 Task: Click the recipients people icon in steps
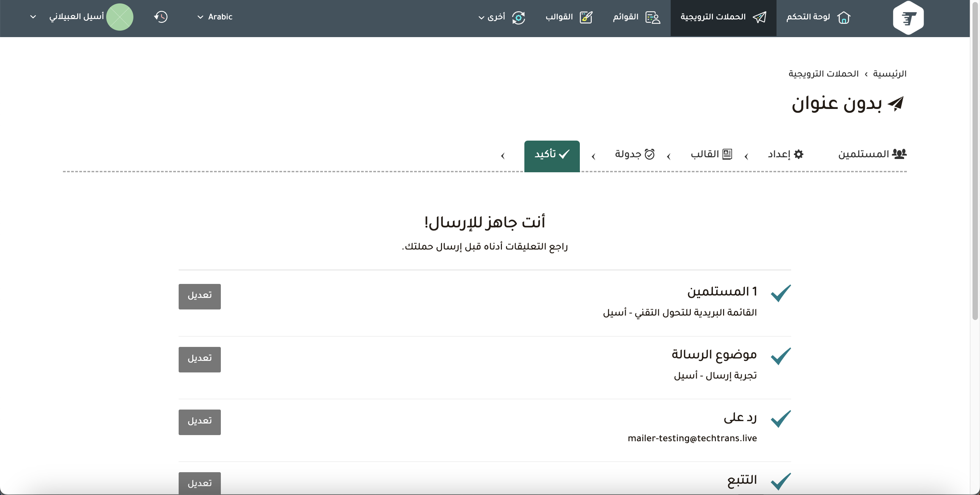pyautogui.click(x=899, y=154)
